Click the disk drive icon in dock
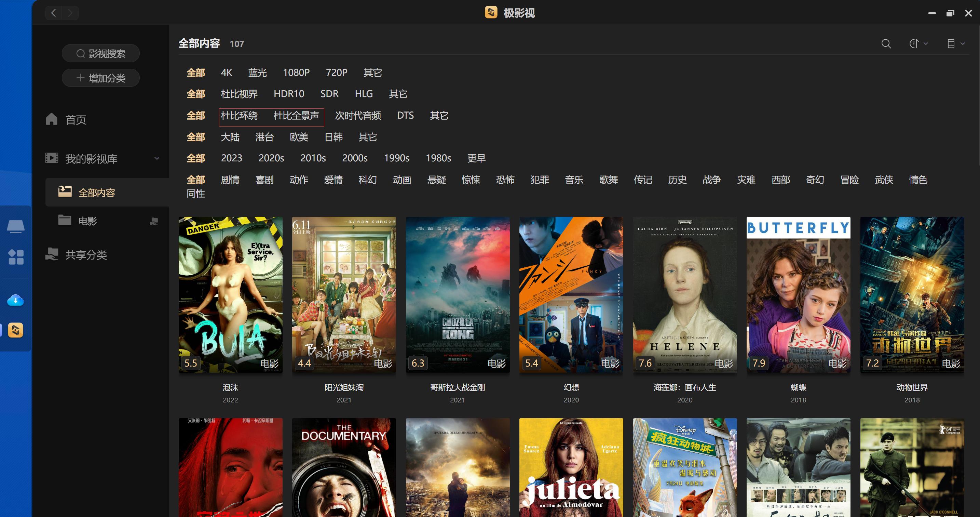 pos(16,226)
